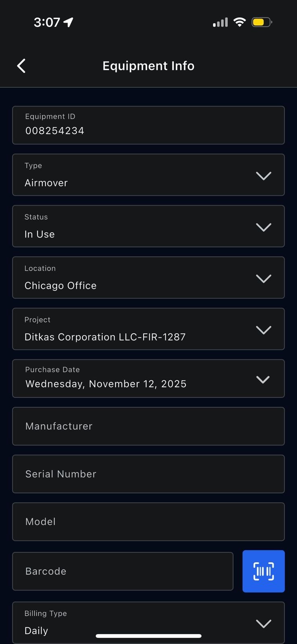Screen dimensions: 297x644
Task: Tap the Barcode text field
Action: coord(123,571)
